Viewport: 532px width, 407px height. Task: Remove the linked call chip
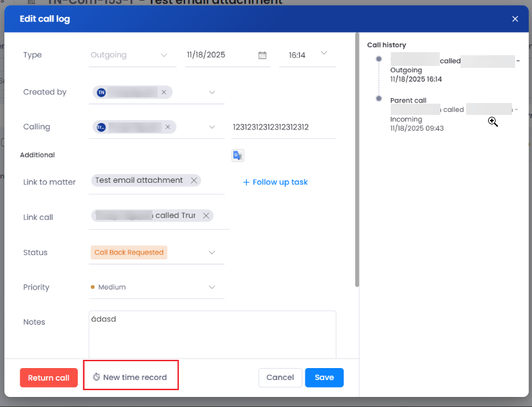[x=206, y=215]
